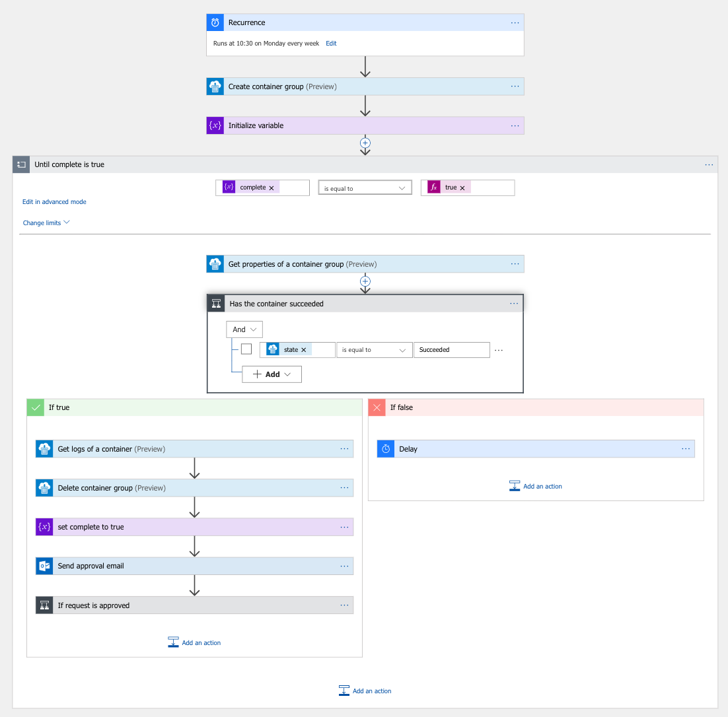
Task: Open If request is approved ellipsis menu
Action: pos(344,605)
